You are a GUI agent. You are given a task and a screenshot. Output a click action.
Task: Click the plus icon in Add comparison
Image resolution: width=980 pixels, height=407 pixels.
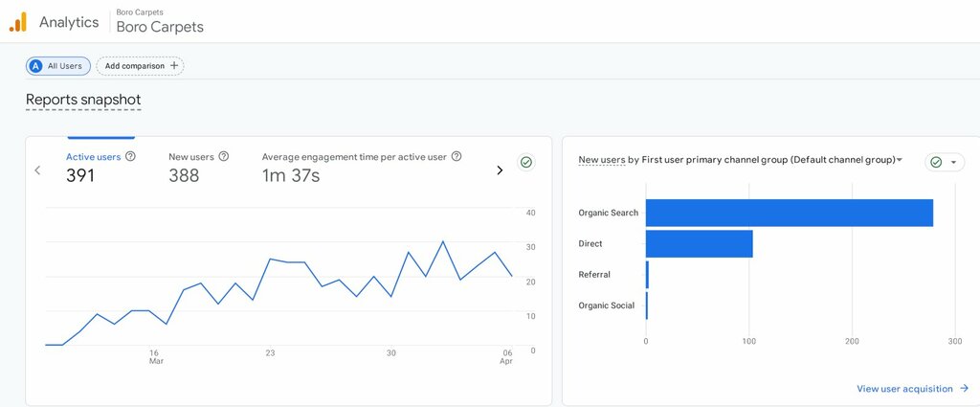[174, 66]
